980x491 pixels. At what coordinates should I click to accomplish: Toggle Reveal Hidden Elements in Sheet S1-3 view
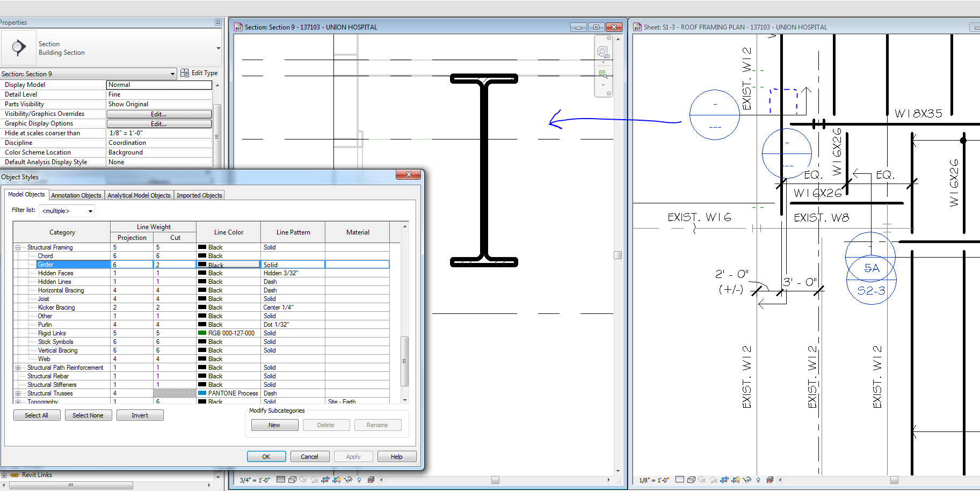[x=758, y=480]
